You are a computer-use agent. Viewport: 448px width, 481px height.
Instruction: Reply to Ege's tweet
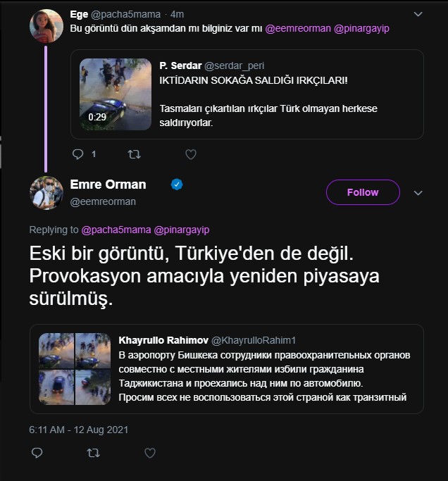pos(78,154)
